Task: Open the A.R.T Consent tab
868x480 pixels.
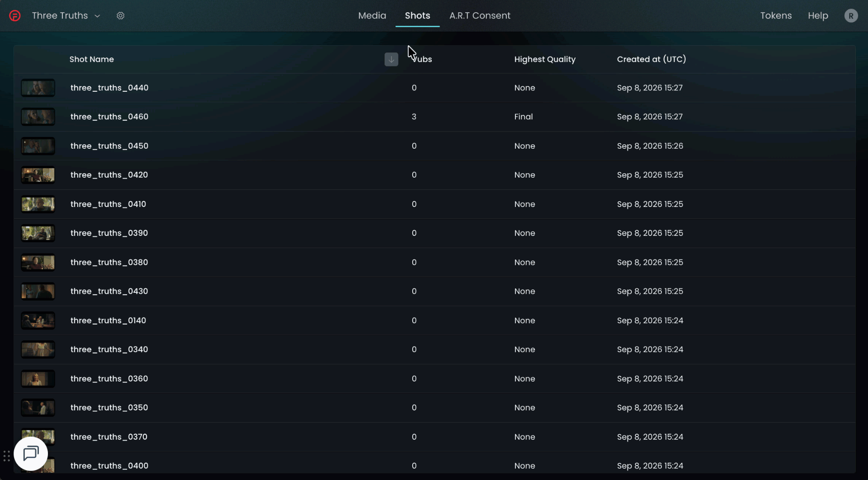Action: click(x=480, y=16)
